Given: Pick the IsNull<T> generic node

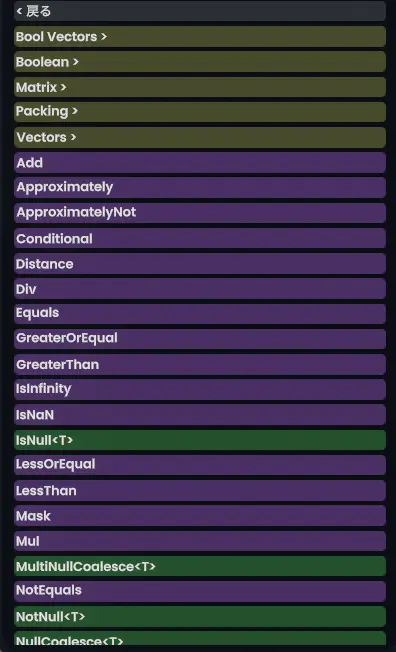Looking at the screenshot, I should click(x=200, y=440).
